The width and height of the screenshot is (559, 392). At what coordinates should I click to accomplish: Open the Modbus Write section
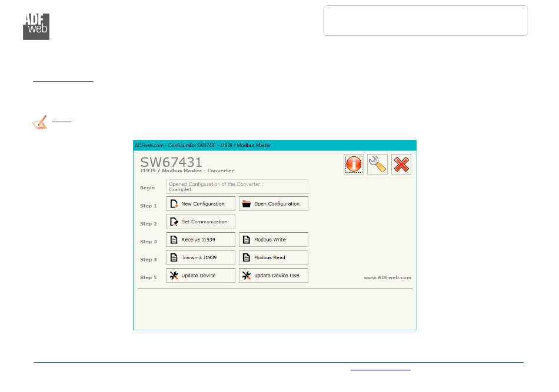coord(274,240)
